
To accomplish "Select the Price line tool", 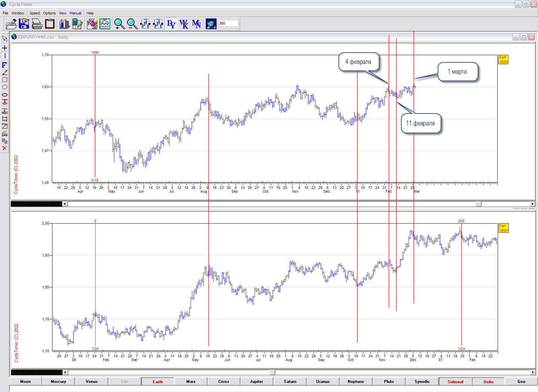I will coord(5,111).
